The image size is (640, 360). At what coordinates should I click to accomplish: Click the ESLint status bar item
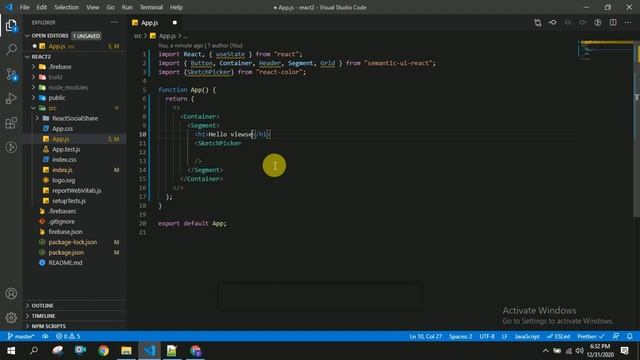(558, 336)
